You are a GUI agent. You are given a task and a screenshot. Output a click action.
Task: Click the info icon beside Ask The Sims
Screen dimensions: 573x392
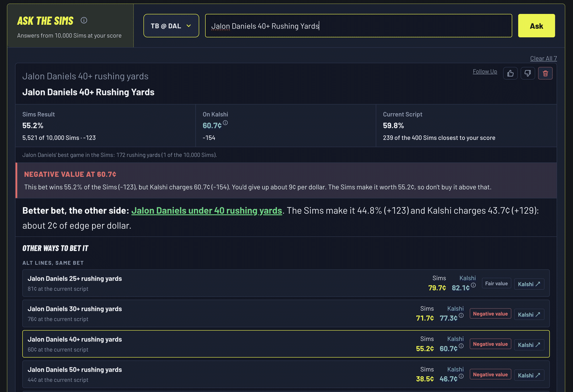pos(84,21)
